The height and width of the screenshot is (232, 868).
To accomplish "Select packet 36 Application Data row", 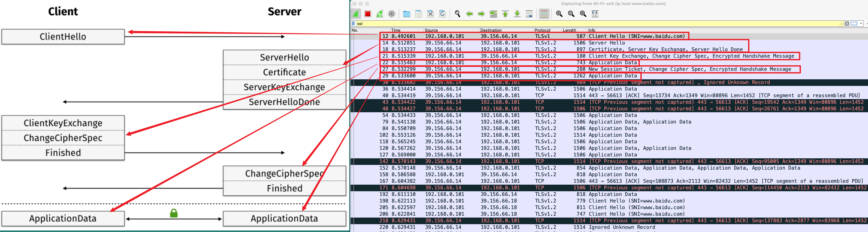I will 609,89.
